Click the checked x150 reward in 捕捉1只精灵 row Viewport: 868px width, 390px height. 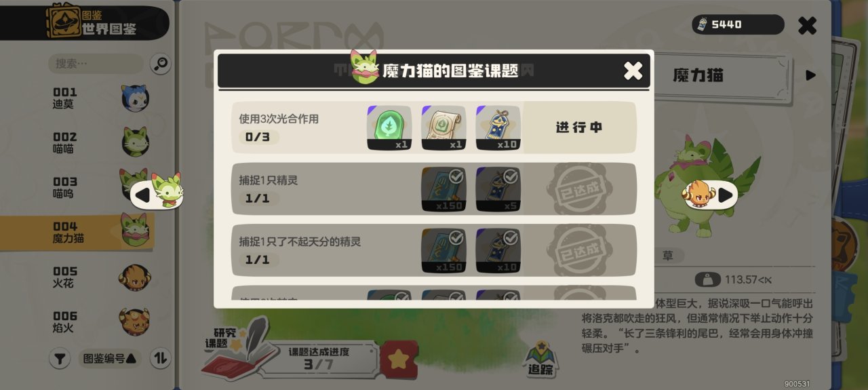(443, 189)
